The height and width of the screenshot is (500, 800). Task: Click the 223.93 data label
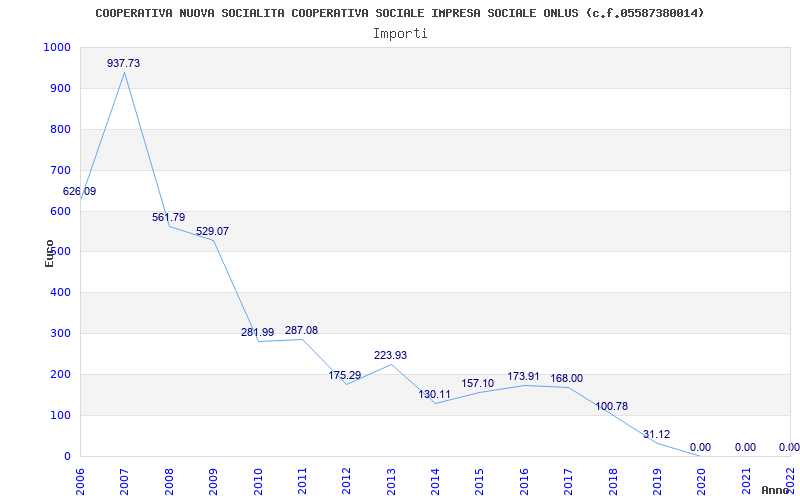(390, 355)
